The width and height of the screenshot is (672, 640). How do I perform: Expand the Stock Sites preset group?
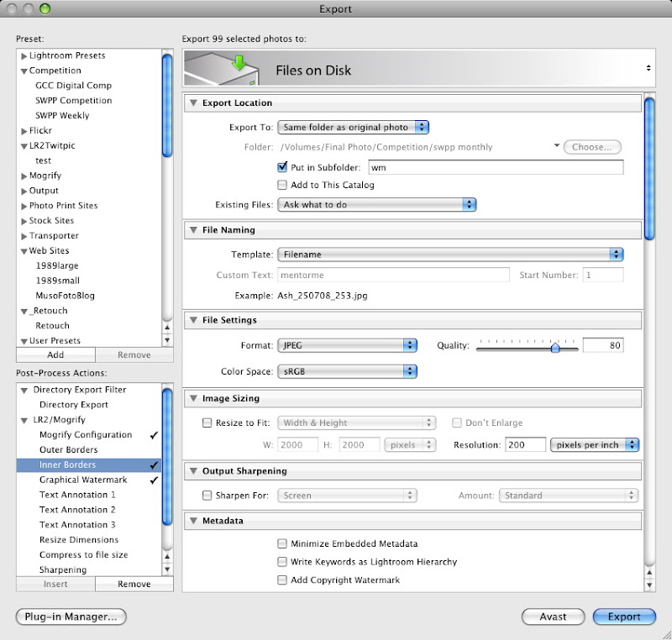(24, 221)
